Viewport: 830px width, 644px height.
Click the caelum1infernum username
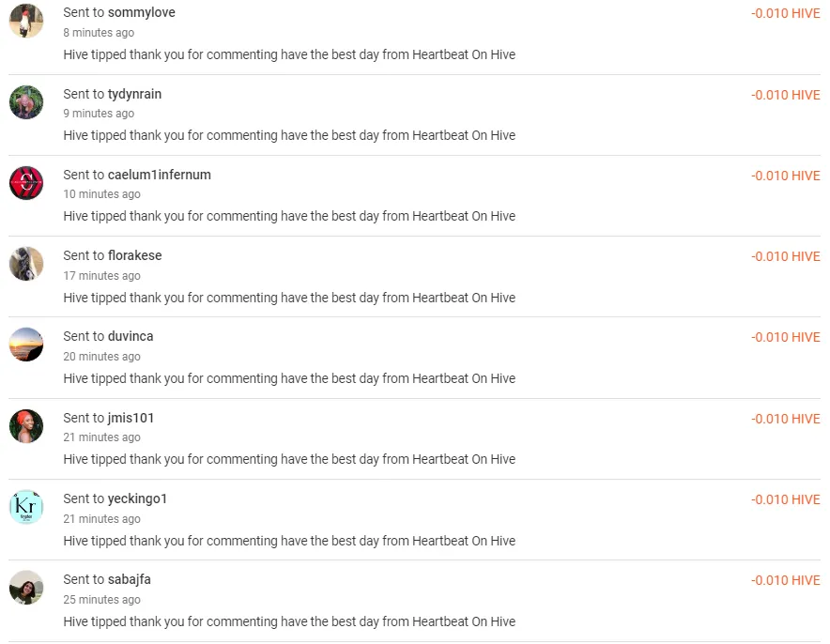160,175
